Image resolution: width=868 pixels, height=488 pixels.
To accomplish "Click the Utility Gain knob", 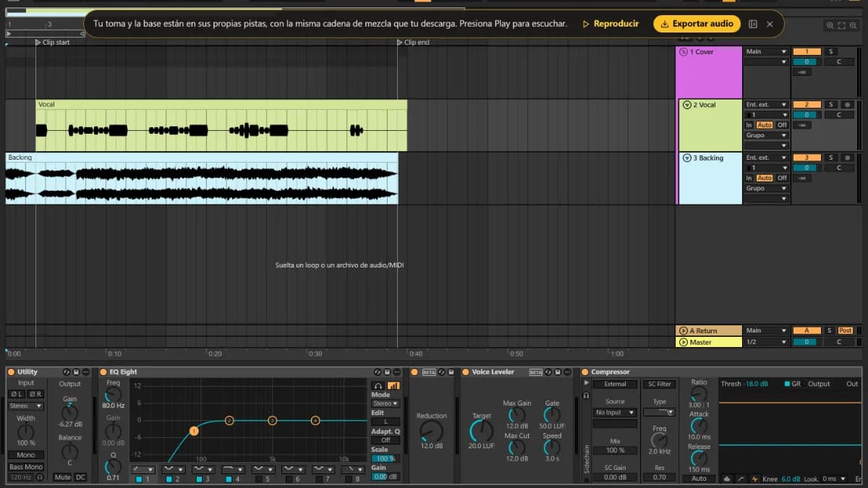I will tap(70, 412).
